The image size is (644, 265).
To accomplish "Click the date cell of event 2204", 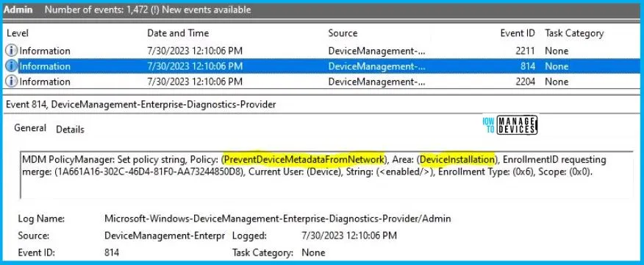I will [195, 82].
